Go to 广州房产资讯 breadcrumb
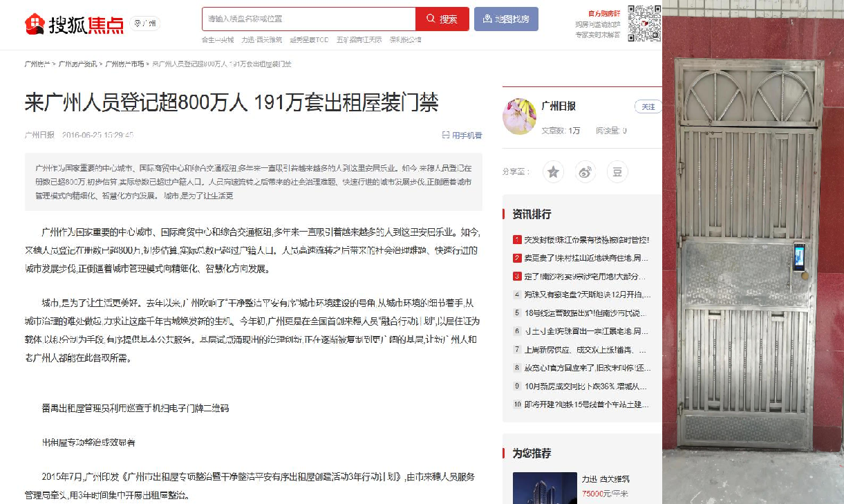Screen dimensions: 844x504 [x=77, y=64]
